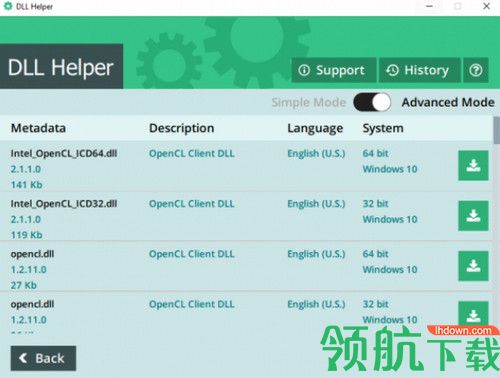
Task: Click the Description column header
Action: (182, 128)
